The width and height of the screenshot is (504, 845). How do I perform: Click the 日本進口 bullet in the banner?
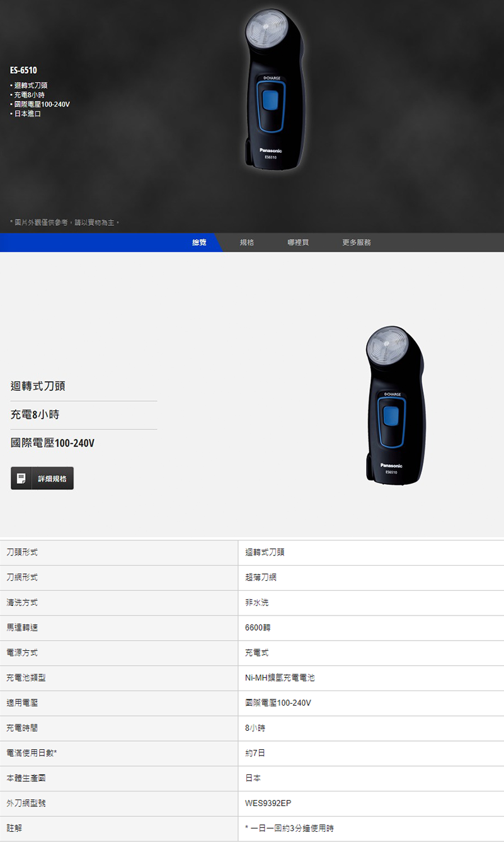(x=27, y=114)
